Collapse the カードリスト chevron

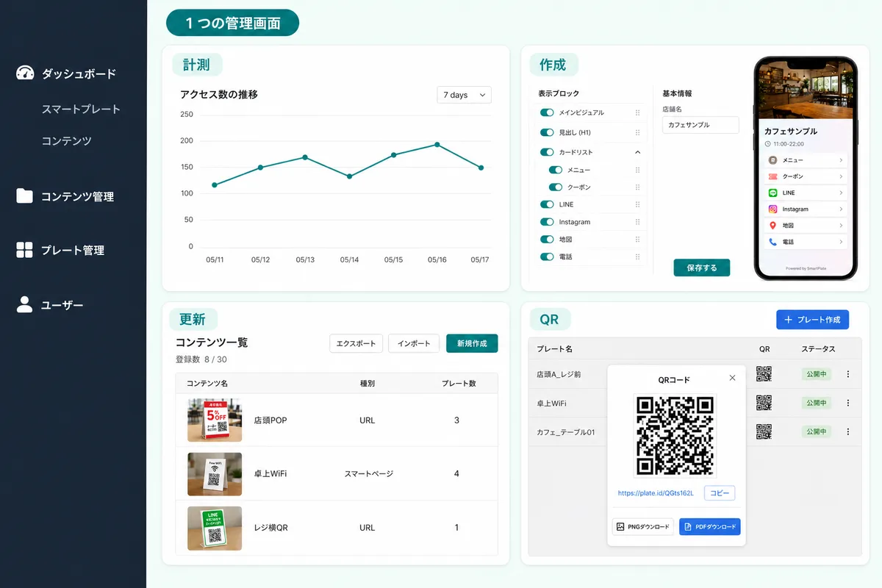[637, 152]
